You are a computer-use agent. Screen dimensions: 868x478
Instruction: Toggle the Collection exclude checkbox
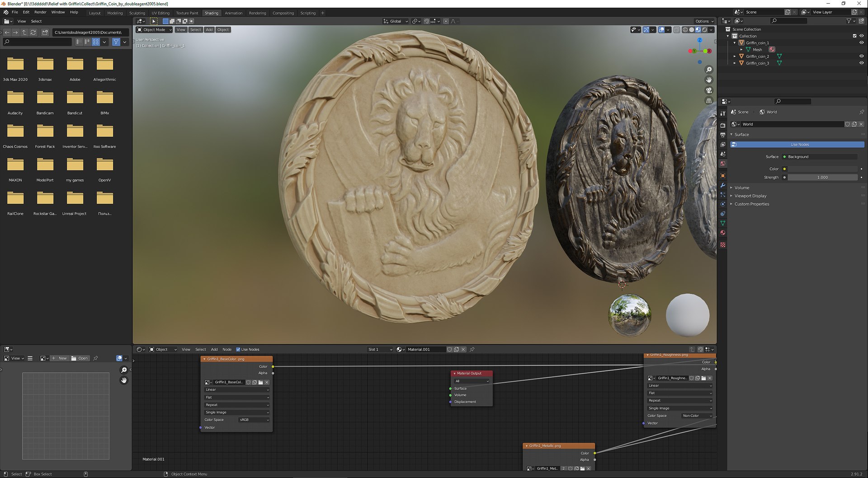tap(854, 36)
